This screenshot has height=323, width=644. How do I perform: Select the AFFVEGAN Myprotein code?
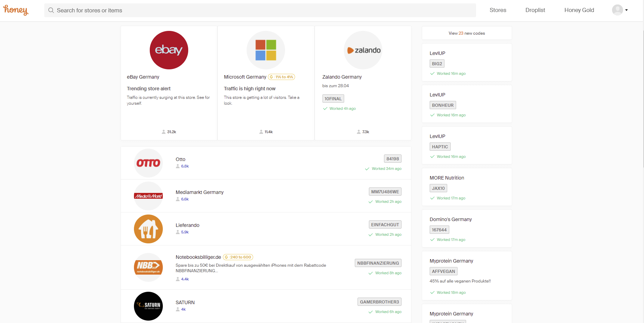point(443,271)
